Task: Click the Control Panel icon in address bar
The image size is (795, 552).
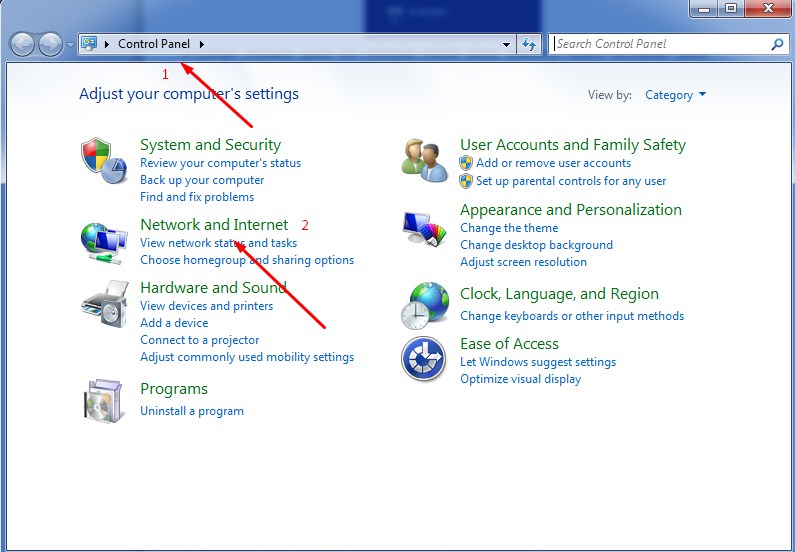Action: pos(89,44)
